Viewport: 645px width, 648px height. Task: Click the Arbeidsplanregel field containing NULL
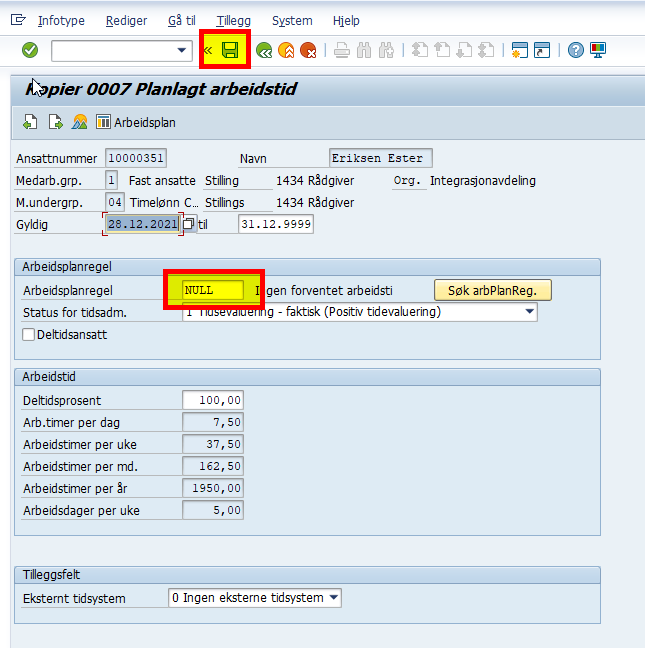[x=213, y=290]
